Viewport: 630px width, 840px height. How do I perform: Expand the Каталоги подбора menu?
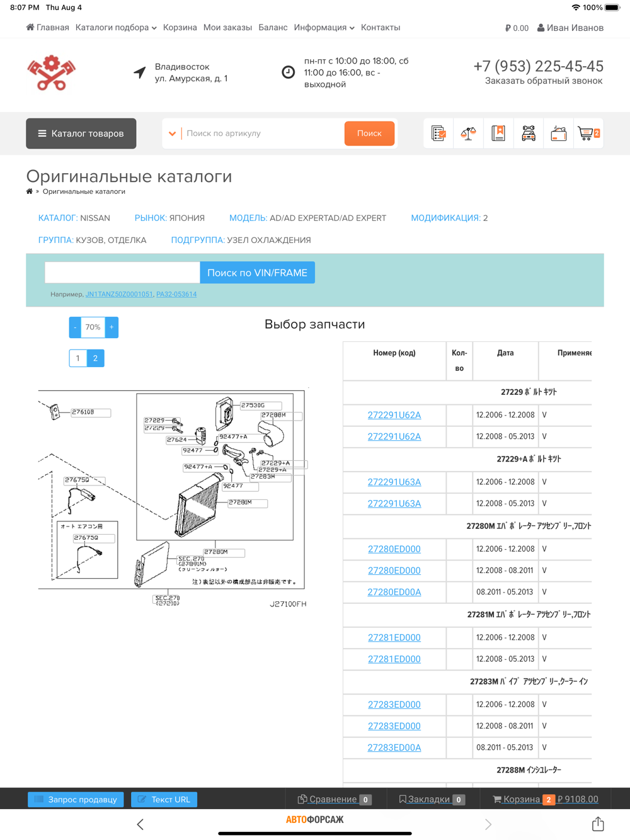[x=116, y=28]
